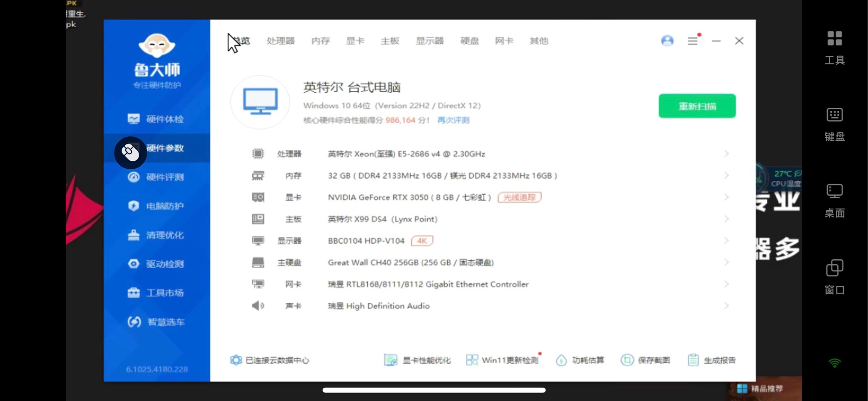Click 保存截图
The height and width of the screenshot is (401, 868).
(x=645, y=360)
